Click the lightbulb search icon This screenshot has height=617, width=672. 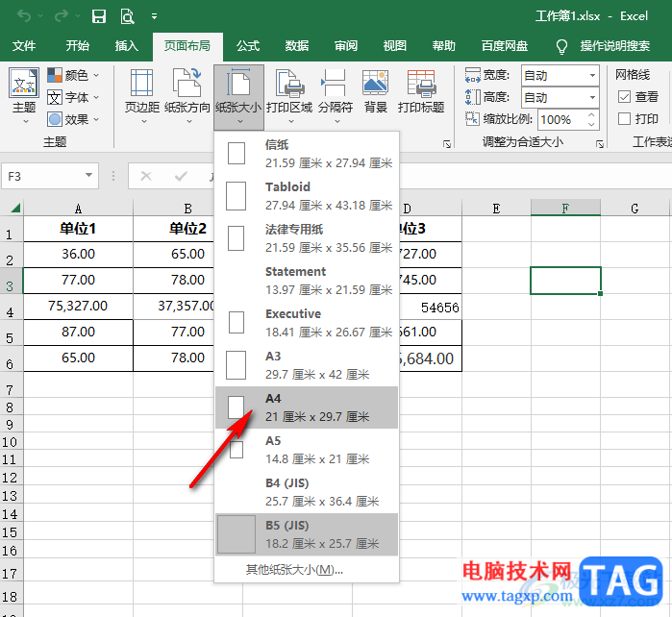coord(561,46)
